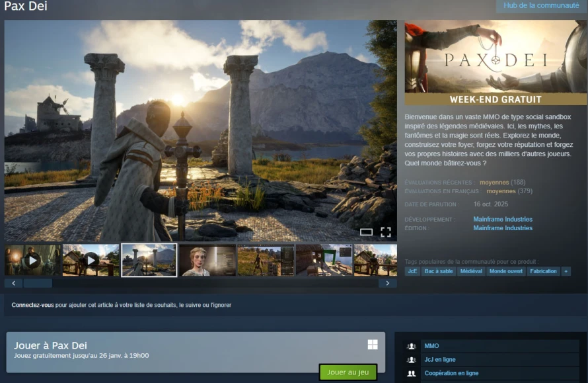This screenshot has height=383, width=588.
Task: Click the 'Pax Dei' page title
Action: tap(26, 6)
